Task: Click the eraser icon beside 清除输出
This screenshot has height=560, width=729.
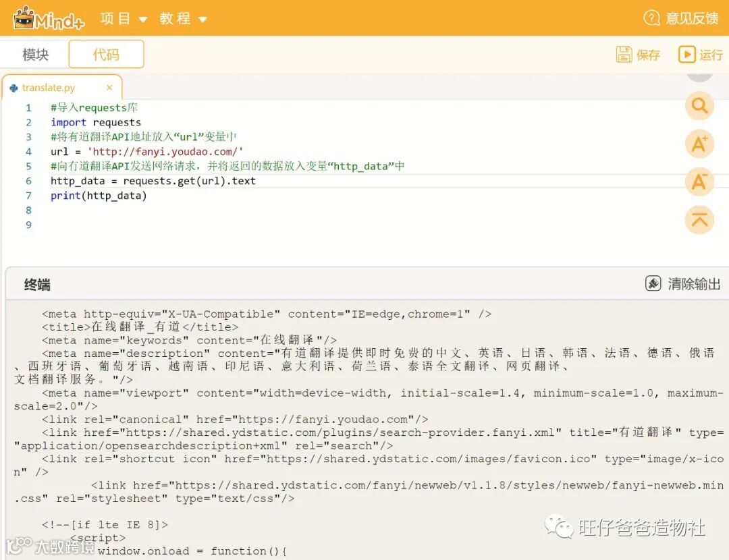Action: point(653,283)
